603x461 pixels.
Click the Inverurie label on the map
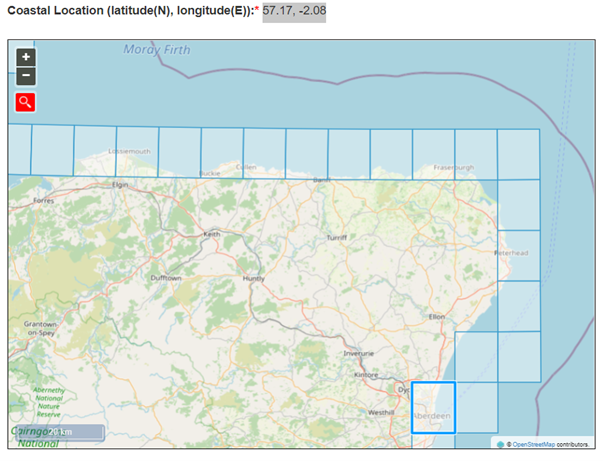point(358,353)
